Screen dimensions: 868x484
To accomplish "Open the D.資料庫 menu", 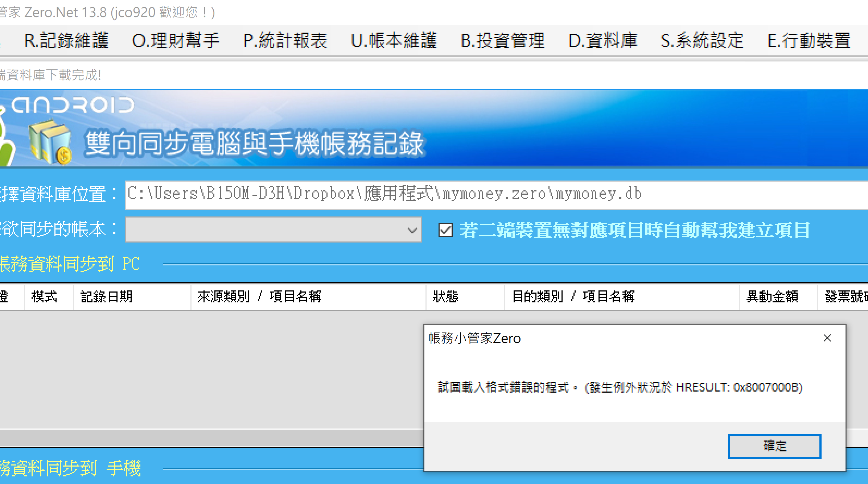I will coord(603,40).
